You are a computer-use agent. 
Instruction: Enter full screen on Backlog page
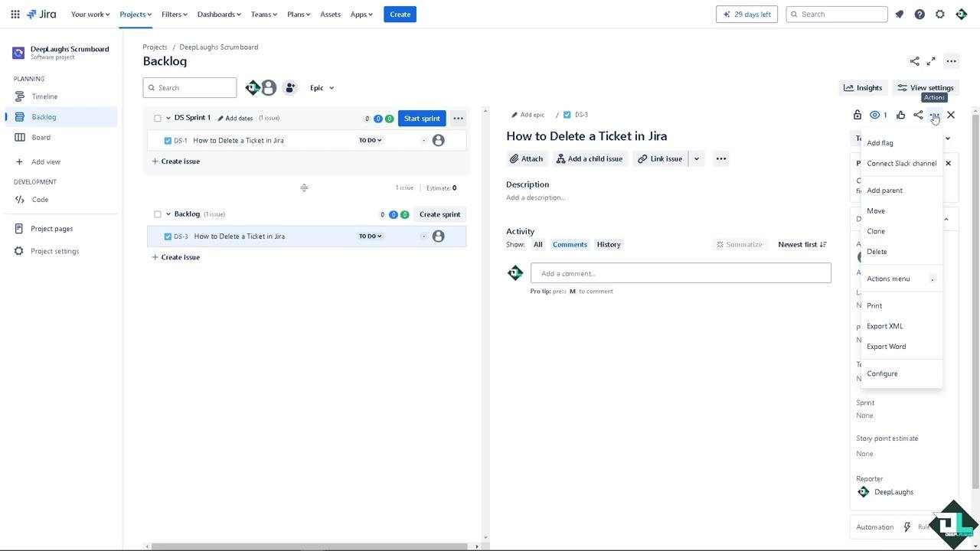[931, 61]
